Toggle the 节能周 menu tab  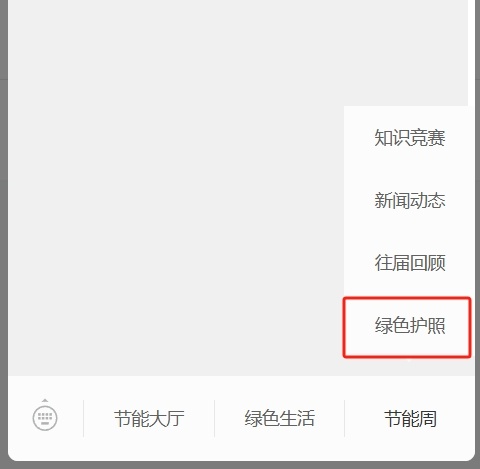click(410, 418)
